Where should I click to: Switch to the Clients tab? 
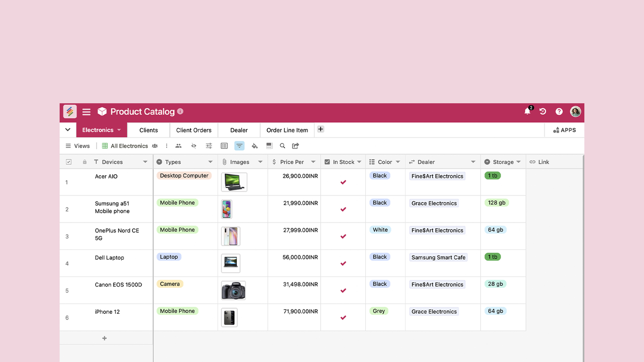pos(148,130)
